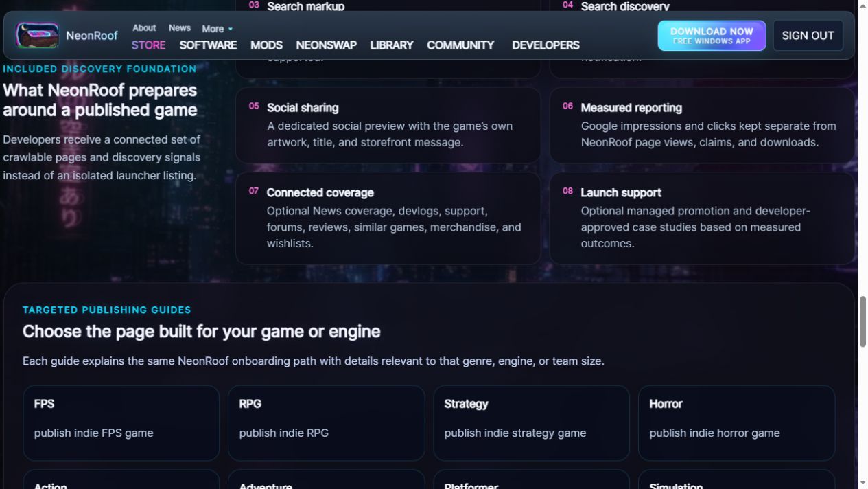This screenshot has height=489, width=868.
Task: Open the FPS publishing guide
Action: pyautogui.click(x=121, y=423)
